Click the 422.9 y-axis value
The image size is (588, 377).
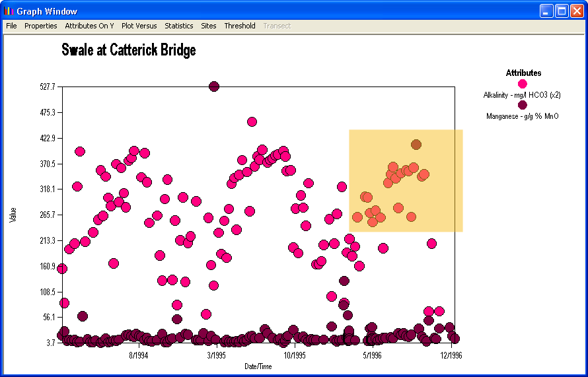(x=48, y=138)
